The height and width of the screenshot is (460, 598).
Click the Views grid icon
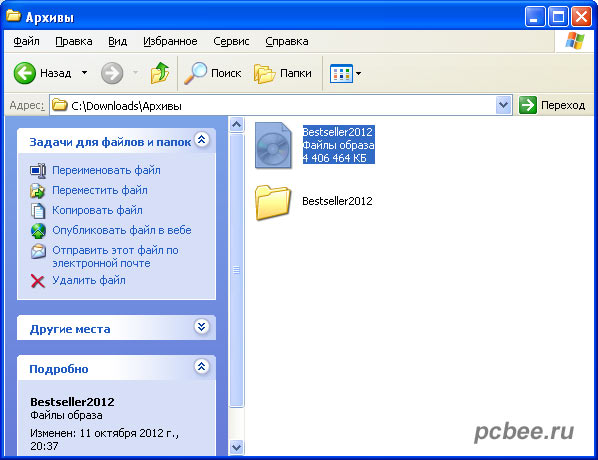[341, 73]
